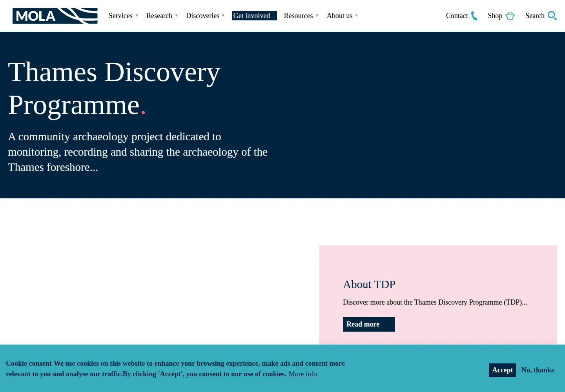
Task: Click the About TDP heading
Action: (x=369, y=284)
